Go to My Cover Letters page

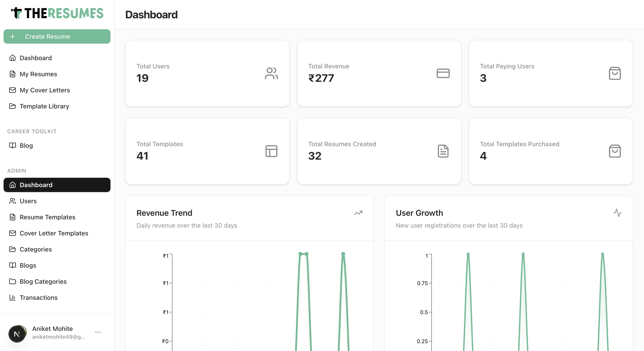(44, 90)
